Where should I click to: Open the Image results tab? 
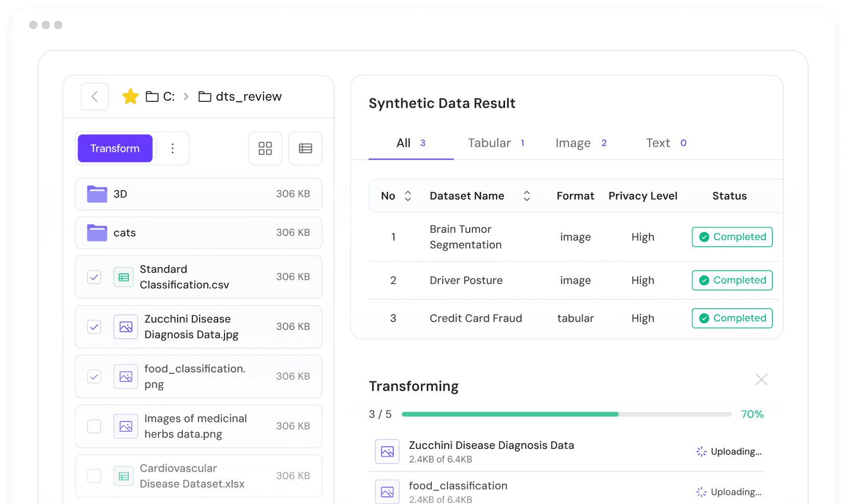(x=573, y=143)
